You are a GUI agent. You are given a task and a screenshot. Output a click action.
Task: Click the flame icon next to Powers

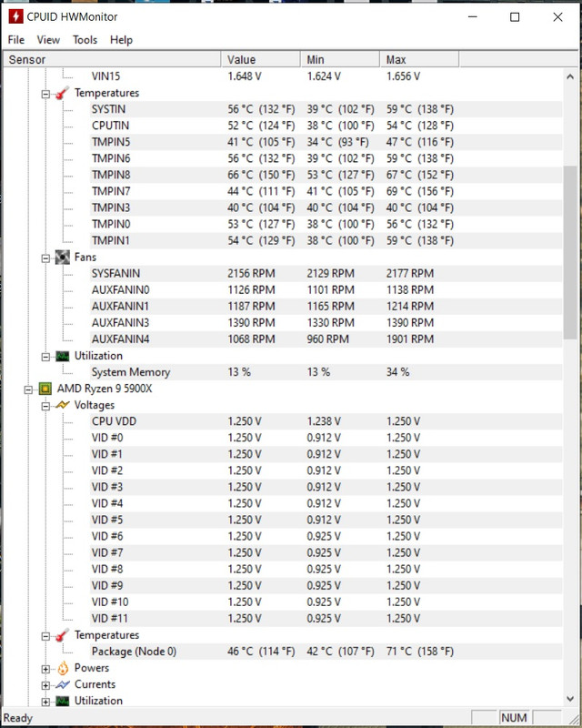pos(63,668)
